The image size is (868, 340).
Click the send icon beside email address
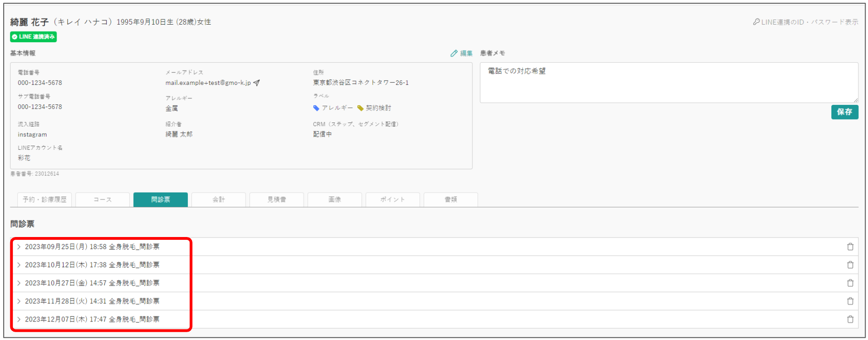click(256, 83)
